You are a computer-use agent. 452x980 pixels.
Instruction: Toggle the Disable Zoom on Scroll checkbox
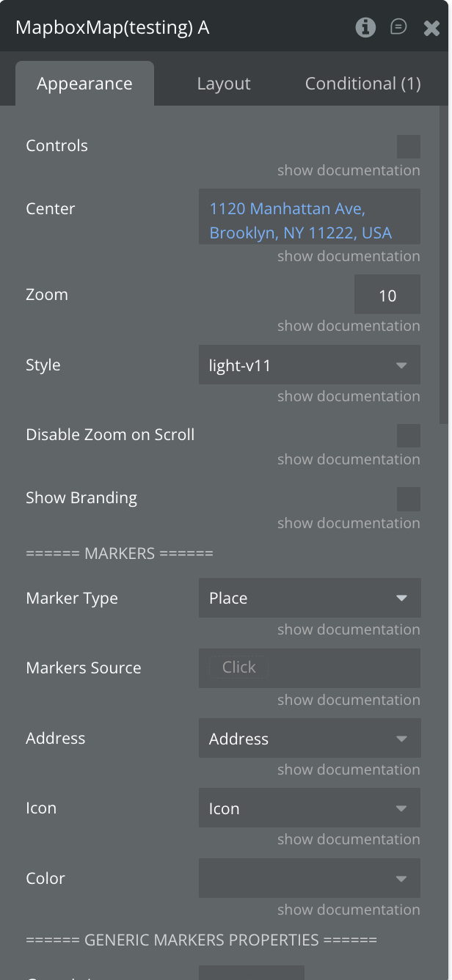tap(408, 436)
